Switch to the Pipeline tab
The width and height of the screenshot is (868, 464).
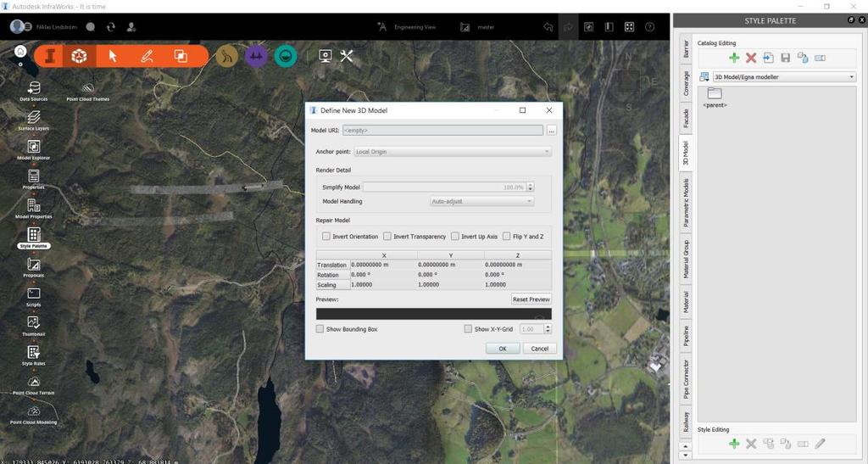point(686,336)
